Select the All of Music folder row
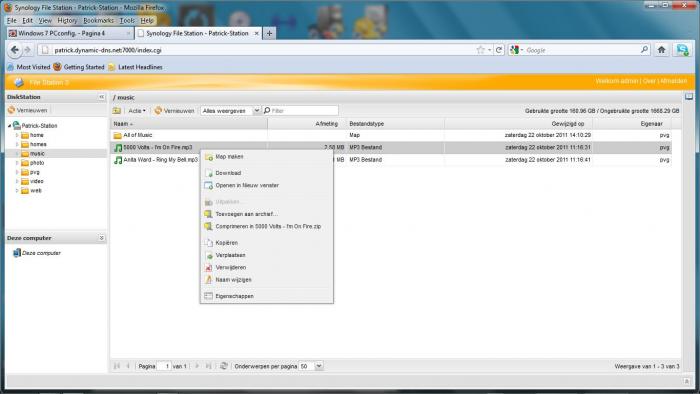 point(391,135)
